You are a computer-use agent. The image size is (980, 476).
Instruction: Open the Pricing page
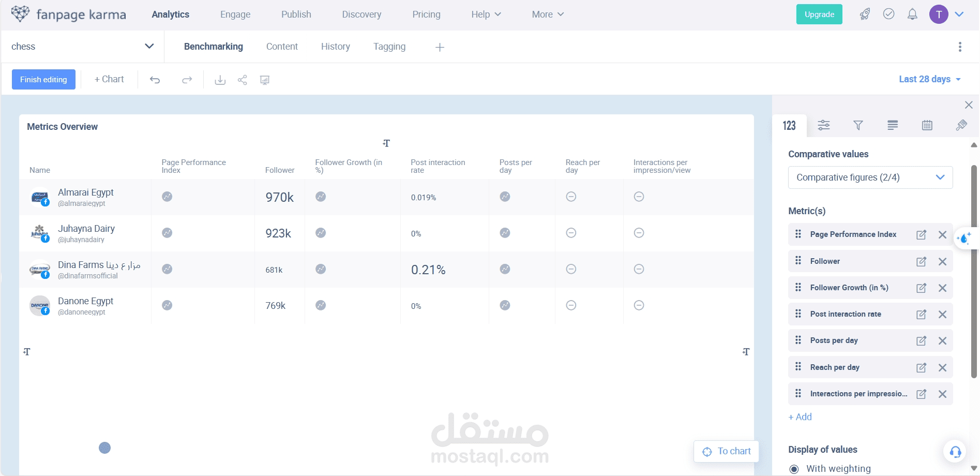pos(426,14)
